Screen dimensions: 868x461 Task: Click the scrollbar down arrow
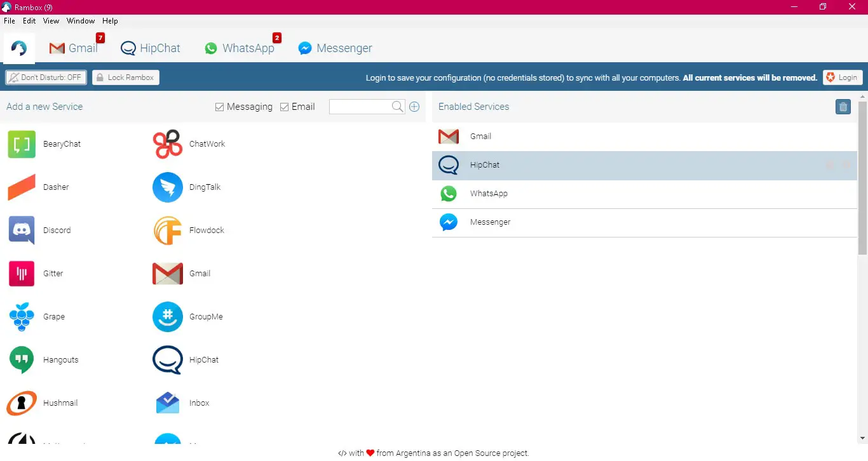click(862, 438)
